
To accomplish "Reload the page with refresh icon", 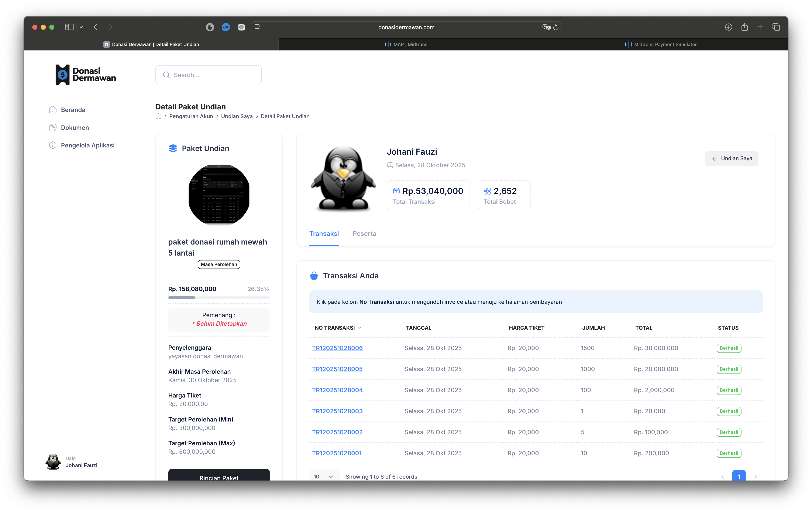I will (556, 27).
